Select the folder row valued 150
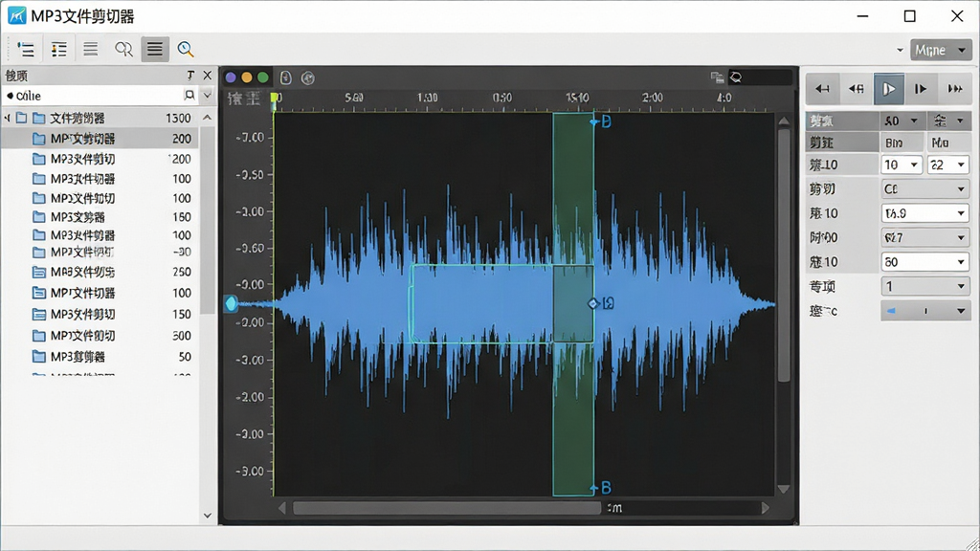980x551 pixels. click(100, 314)
